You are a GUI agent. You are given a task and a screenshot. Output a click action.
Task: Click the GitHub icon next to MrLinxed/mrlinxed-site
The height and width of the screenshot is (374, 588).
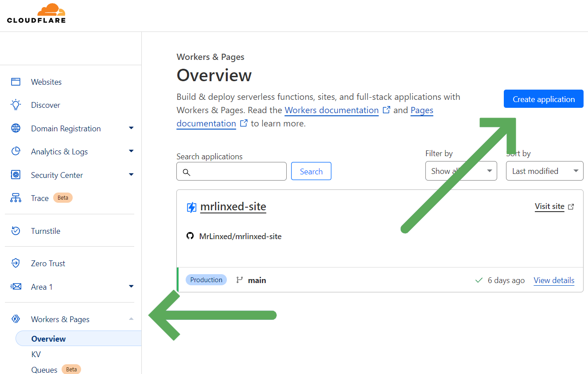190,236
